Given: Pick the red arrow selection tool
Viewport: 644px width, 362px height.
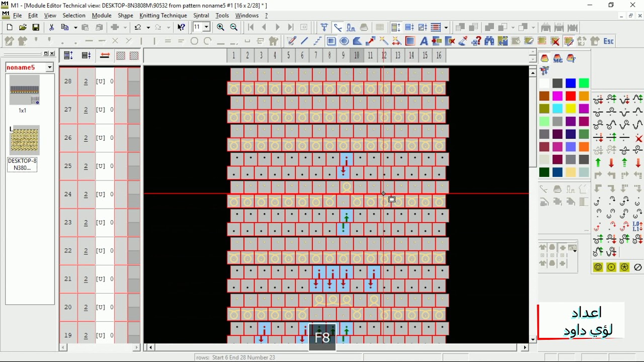Looking at the screenshot, I should [371, 41].
